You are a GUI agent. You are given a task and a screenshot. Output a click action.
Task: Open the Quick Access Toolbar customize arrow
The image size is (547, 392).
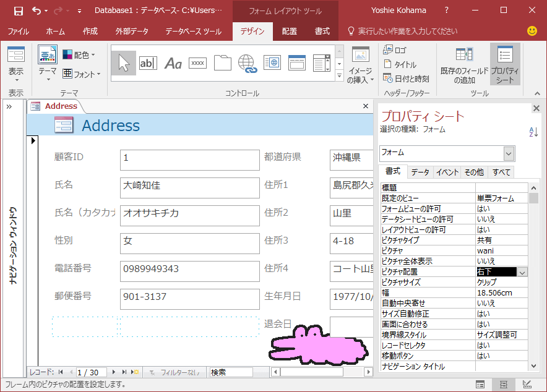point(80,11)
